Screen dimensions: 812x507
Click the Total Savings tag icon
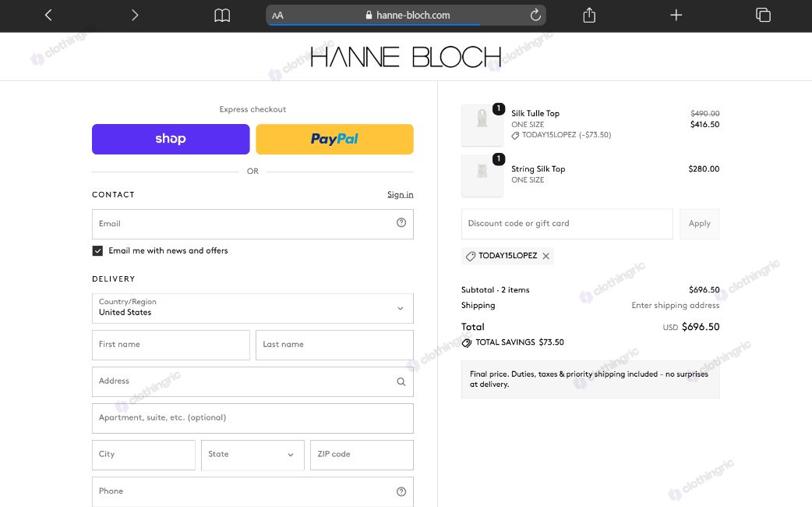pyautogui.click(x=467, y=342)
